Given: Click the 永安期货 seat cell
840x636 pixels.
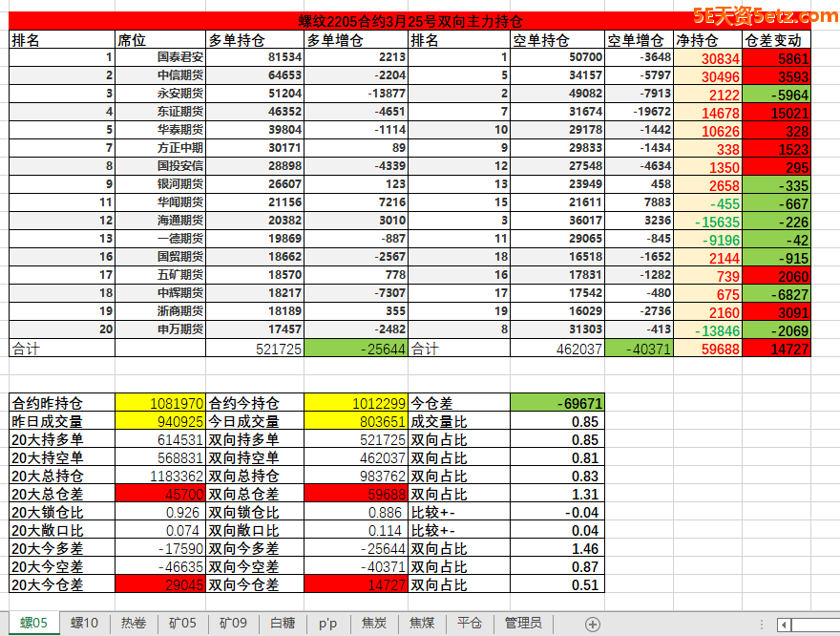Looking at the screenshot, I should 160,94.
